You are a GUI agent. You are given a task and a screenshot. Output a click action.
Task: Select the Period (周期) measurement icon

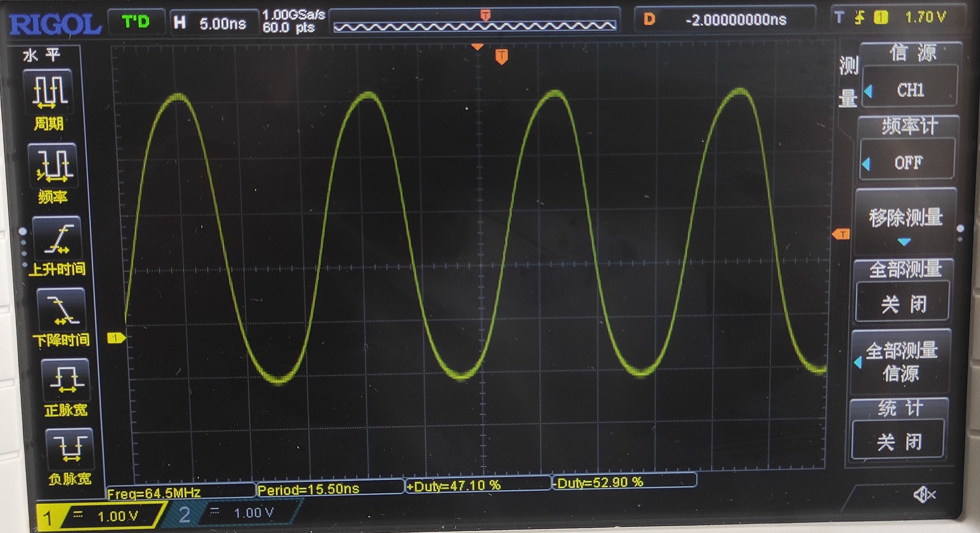coord(49,91)
